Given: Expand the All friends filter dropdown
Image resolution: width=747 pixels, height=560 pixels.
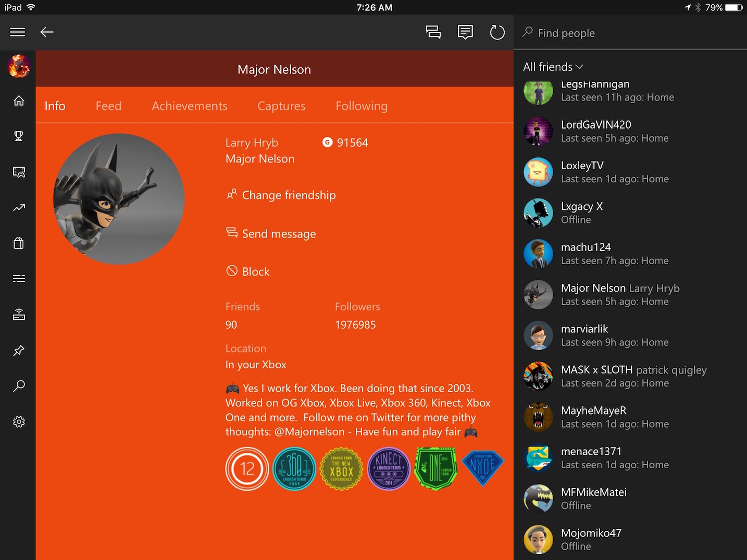Looking at the screenshot, I should (553, 67).
